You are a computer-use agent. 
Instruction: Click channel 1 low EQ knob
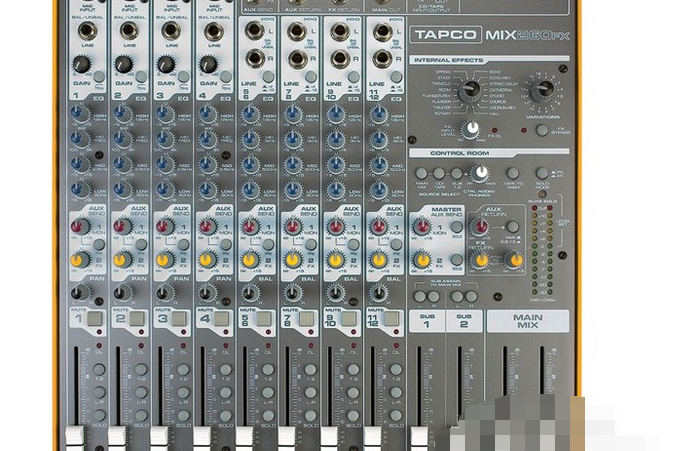point(78,189)
